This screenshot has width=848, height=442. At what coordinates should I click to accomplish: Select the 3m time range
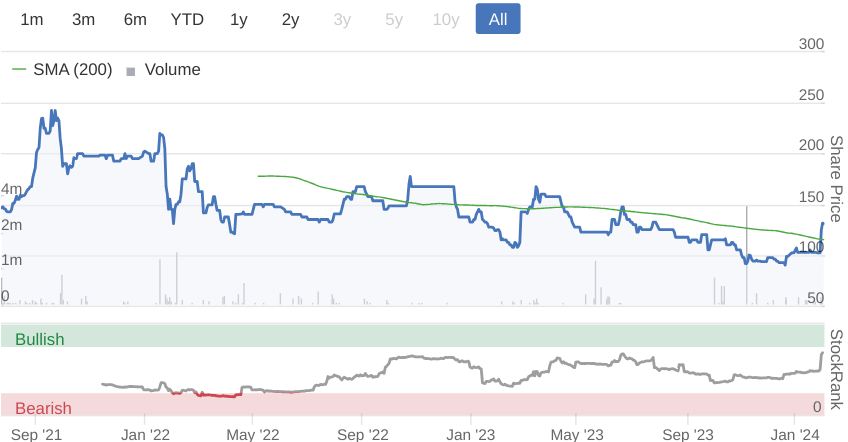click(83, 19)
